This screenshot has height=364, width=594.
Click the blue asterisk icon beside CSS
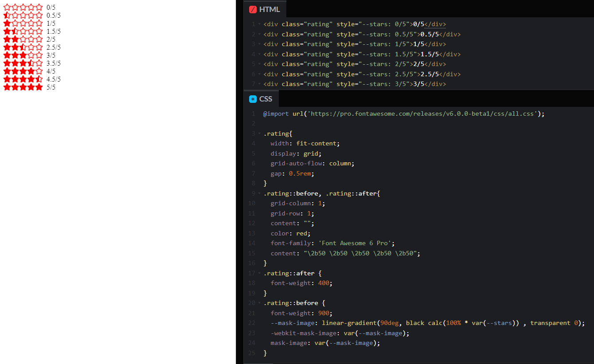coord(253,99)
